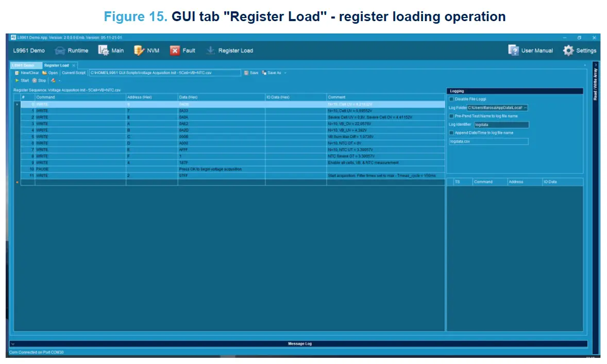607x364 pixels.
Task: Toggle Disable File Logging checkbox
Action: [x=451, y=99]
